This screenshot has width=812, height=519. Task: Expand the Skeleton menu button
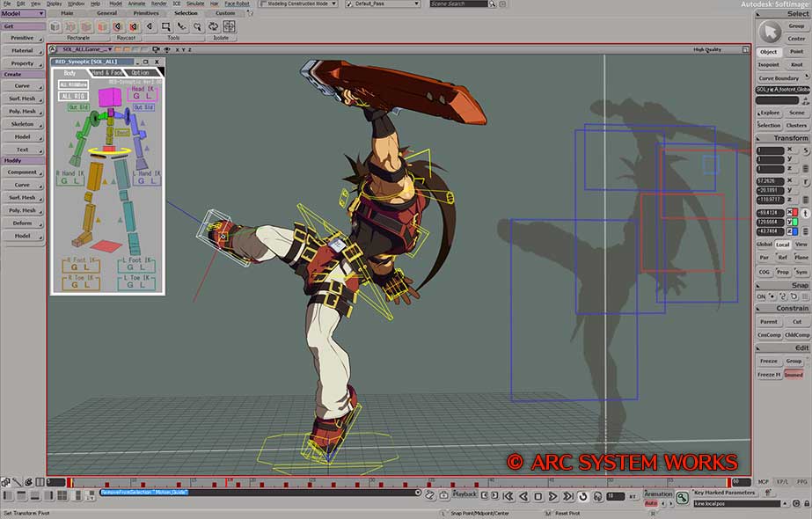23,124
